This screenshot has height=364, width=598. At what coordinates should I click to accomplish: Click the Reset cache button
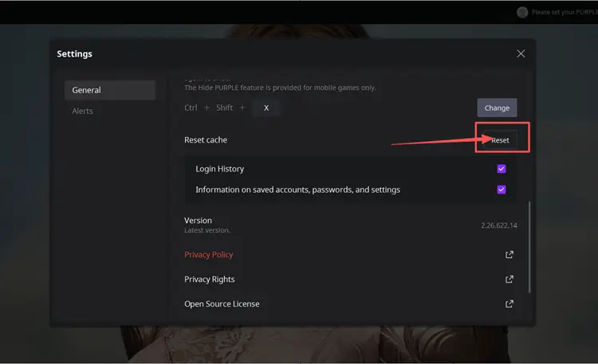coord(500,140)
